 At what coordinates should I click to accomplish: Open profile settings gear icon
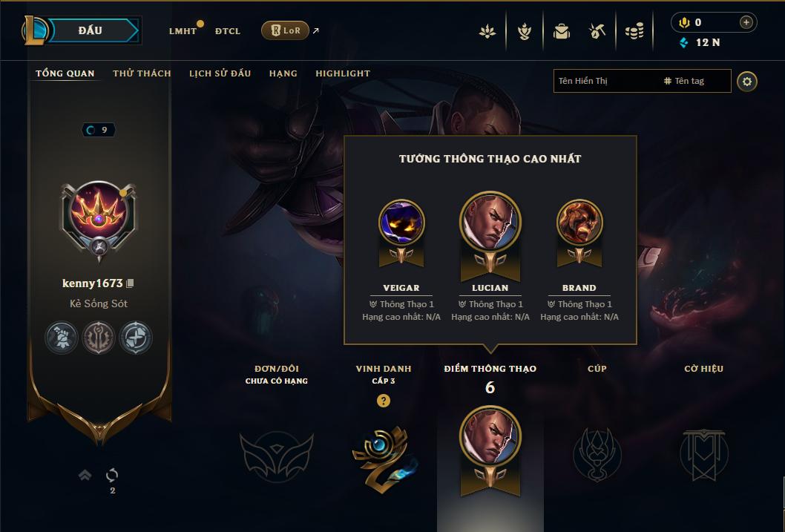click(x=747, y=82)
